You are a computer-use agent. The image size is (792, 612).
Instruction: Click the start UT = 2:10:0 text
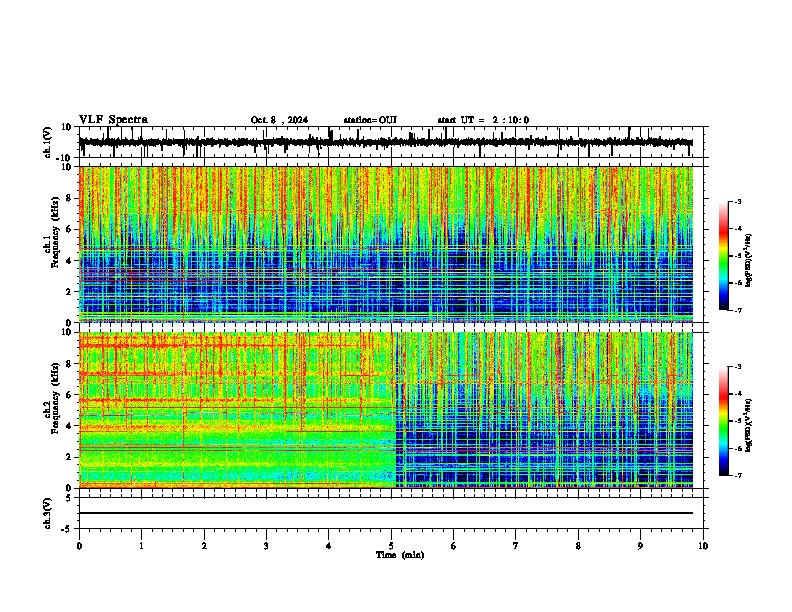[x=483, y=120]
